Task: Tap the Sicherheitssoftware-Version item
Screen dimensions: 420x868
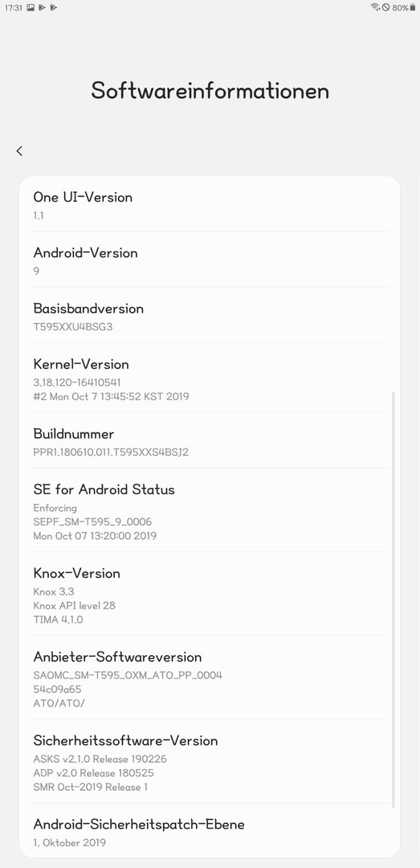Action: point(210,762)
